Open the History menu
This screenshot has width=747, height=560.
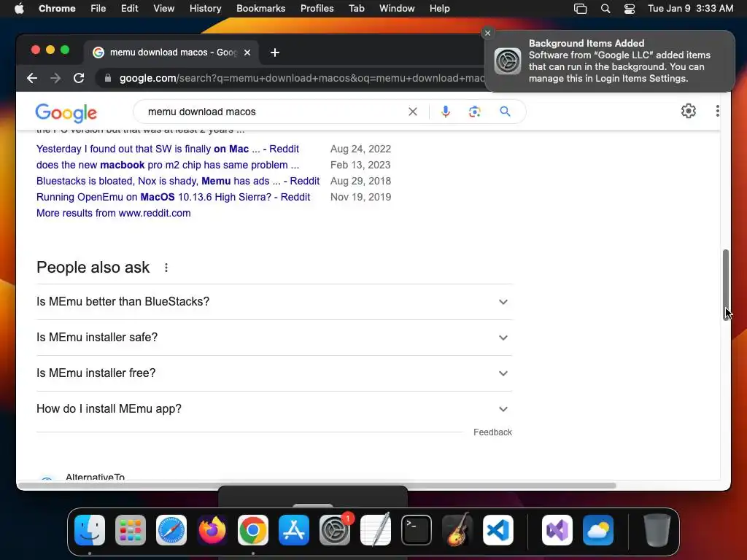pyautogui.click(x=205, y=9)
